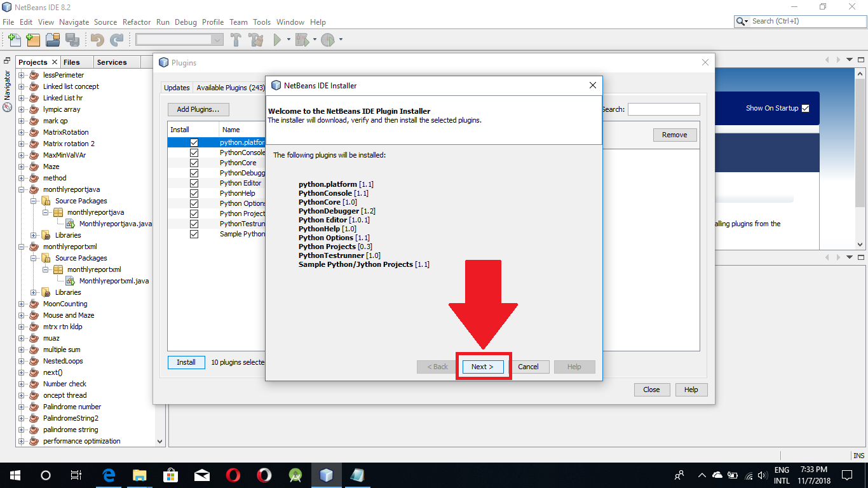Open the project configuration combo box
The image size is (868, 488).
(179, 40)
